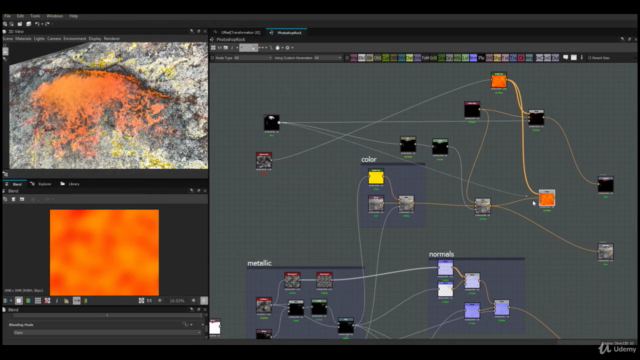Expand the undo history arrow

pyautogui.click(x=42, y=24)
